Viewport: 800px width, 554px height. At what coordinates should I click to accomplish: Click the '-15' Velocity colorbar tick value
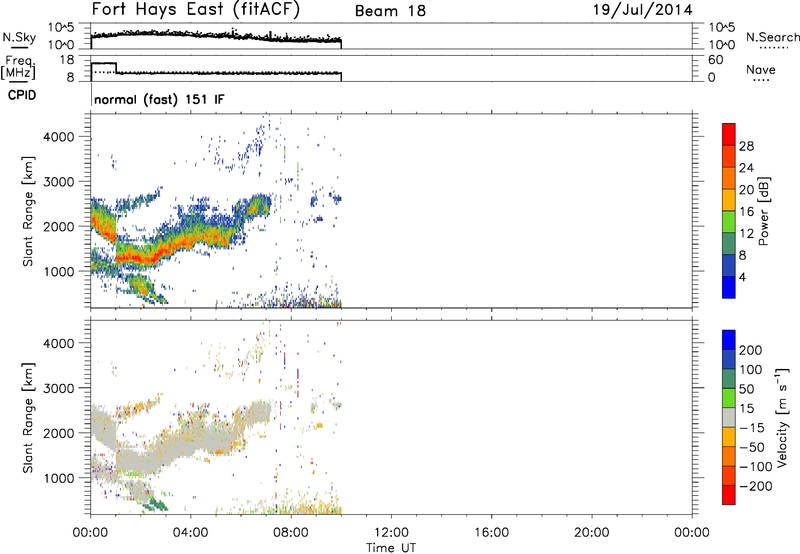click(752, 427)
